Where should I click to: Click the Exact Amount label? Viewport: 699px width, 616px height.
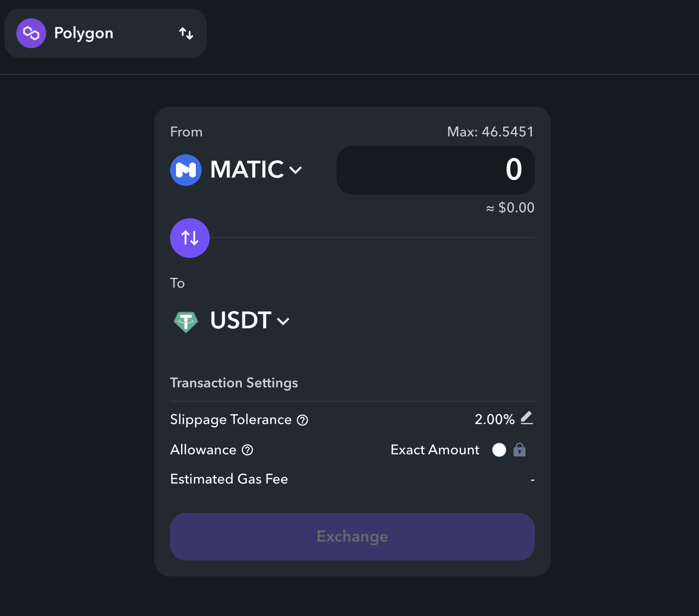pyautogui.click(x=435, y=450)
